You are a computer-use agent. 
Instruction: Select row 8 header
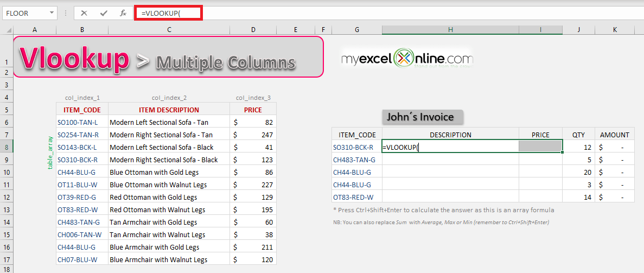pos(7,147)
